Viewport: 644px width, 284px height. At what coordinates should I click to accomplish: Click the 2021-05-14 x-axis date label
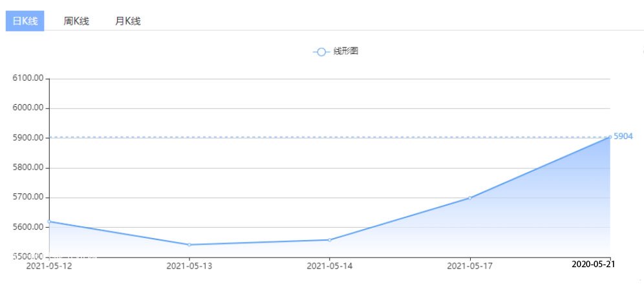pos(330,265)
